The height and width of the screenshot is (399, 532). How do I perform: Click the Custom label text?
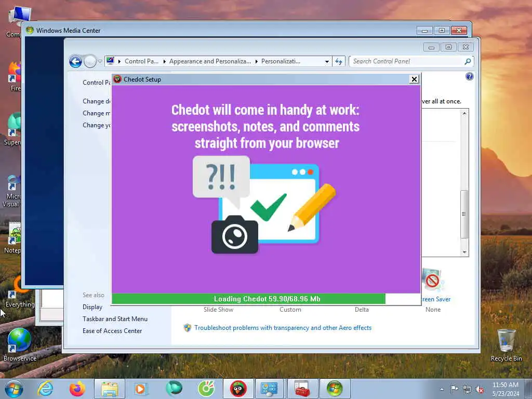(290, 310)
